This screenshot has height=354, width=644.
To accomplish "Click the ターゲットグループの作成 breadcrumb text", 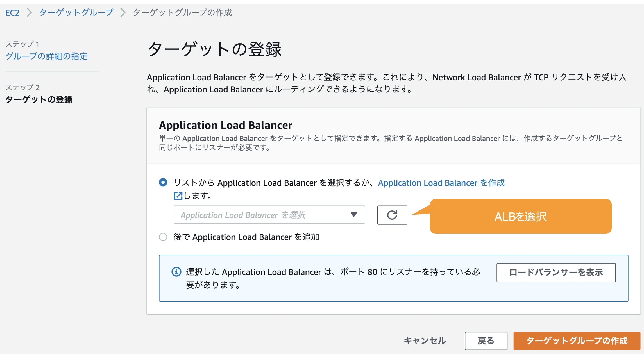I will 182,13.
